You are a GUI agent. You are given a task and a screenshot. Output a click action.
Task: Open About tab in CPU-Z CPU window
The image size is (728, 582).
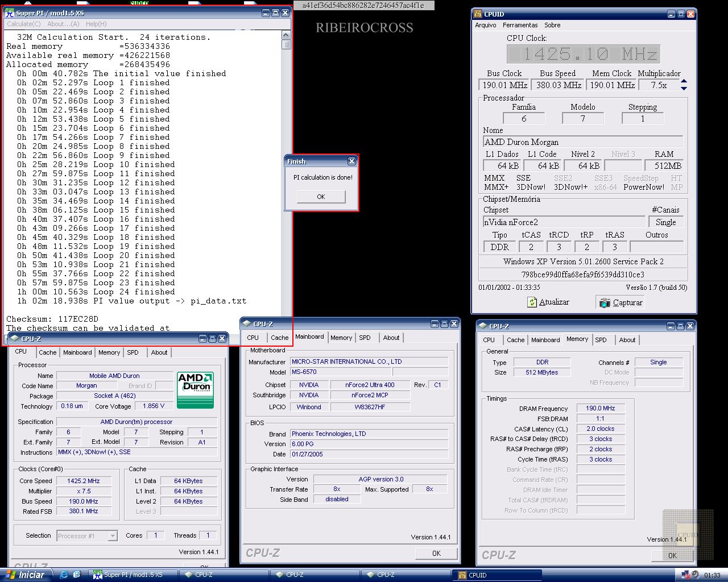click(159, 352)
